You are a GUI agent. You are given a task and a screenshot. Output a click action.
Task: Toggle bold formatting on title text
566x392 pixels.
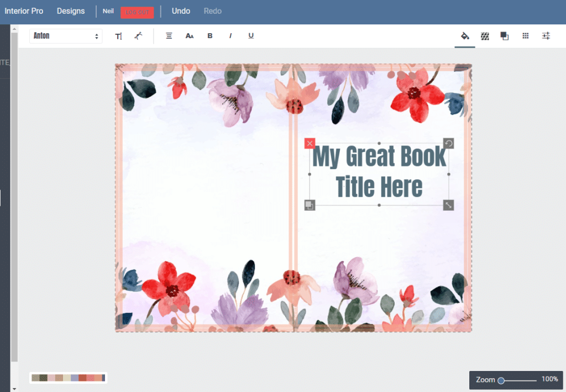[209, 35]
